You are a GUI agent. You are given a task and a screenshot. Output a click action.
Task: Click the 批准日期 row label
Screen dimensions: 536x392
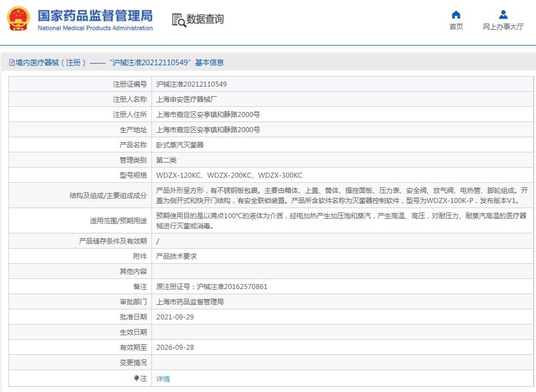point(133,317)
